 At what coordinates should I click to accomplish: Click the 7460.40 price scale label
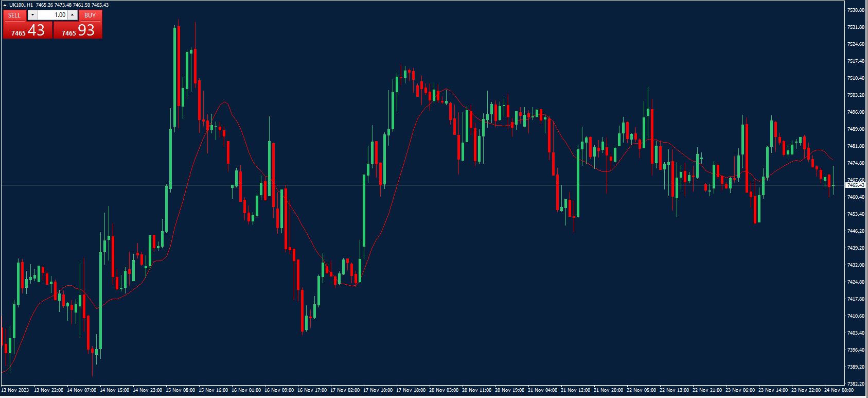tap(855, 197)
